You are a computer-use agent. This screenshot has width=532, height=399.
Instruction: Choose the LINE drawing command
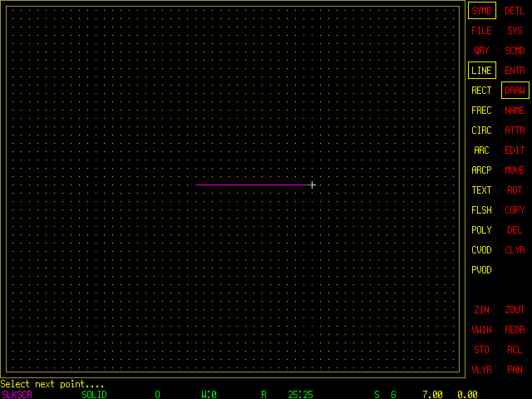[x=482, y=70]
